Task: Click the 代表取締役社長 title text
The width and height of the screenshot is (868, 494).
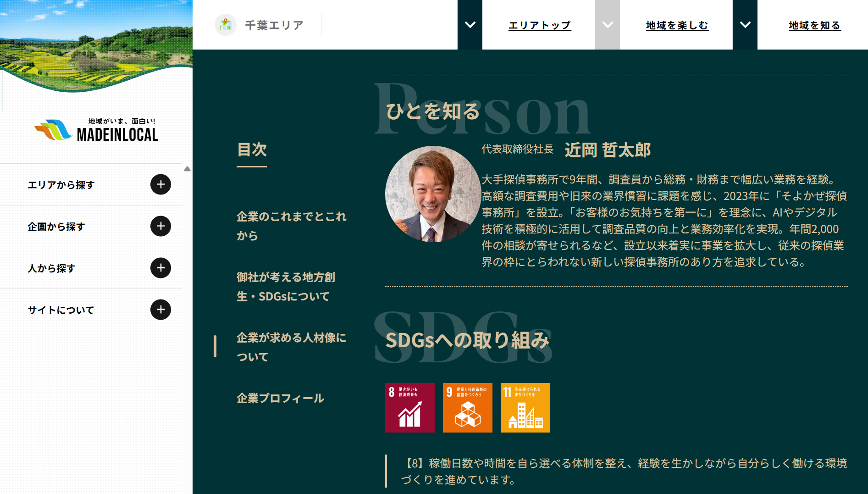Action: (517, 149)
